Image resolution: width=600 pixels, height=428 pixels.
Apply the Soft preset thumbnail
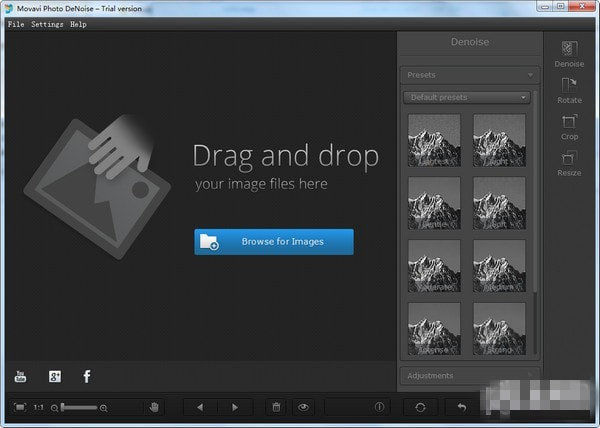click(499, 203)
